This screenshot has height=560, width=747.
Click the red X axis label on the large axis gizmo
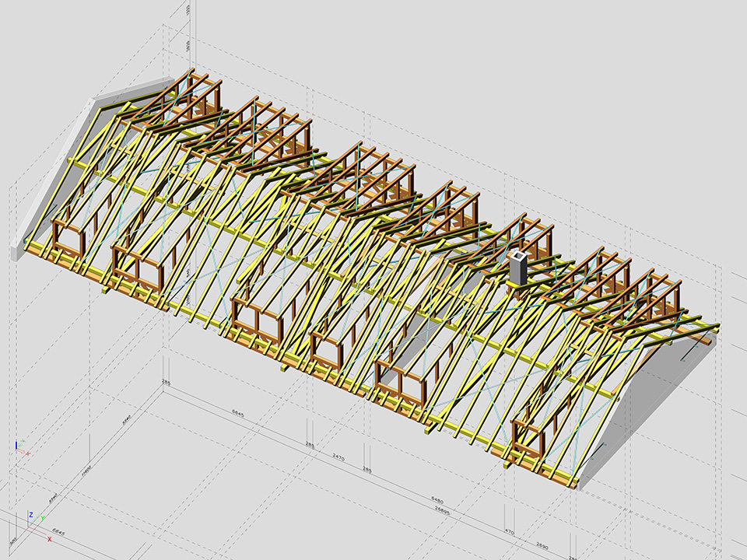click(49, 538)
